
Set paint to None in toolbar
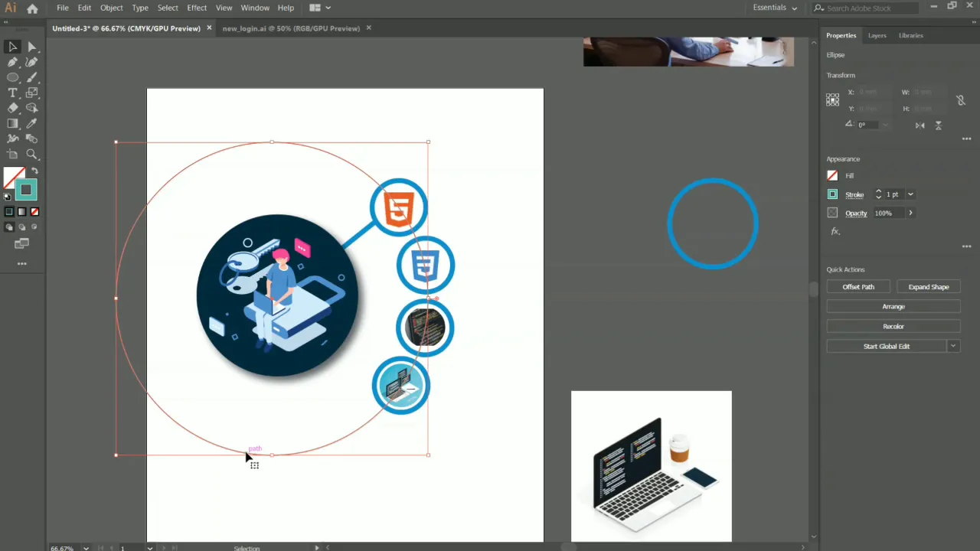pos(34,212)
